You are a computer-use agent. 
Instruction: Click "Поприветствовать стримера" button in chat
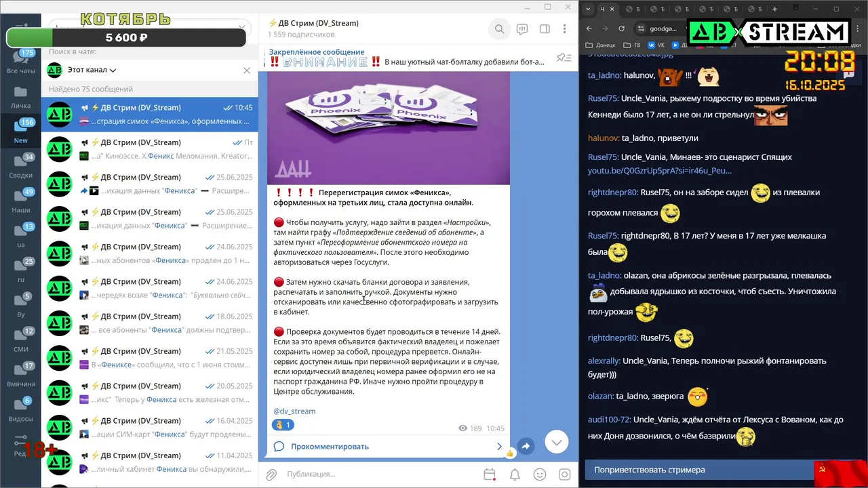pos(699,470)
